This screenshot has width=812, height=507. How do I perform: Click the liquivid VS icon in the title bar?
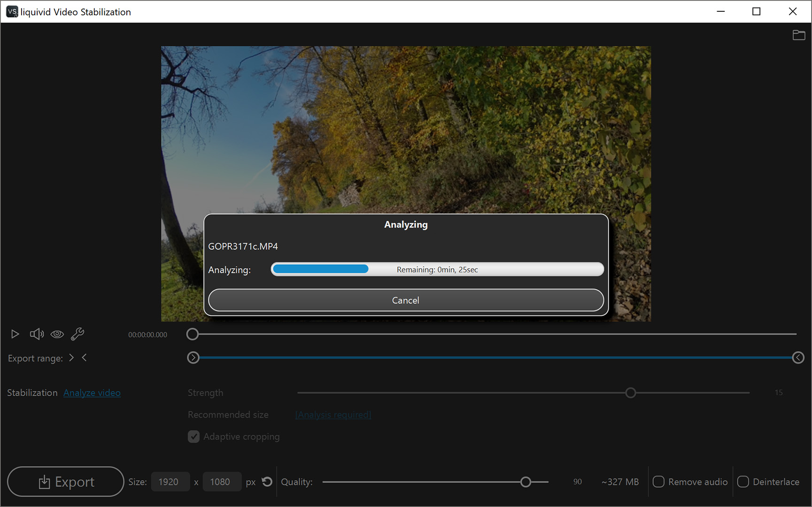pyautogui.click(x=11, y=11)
